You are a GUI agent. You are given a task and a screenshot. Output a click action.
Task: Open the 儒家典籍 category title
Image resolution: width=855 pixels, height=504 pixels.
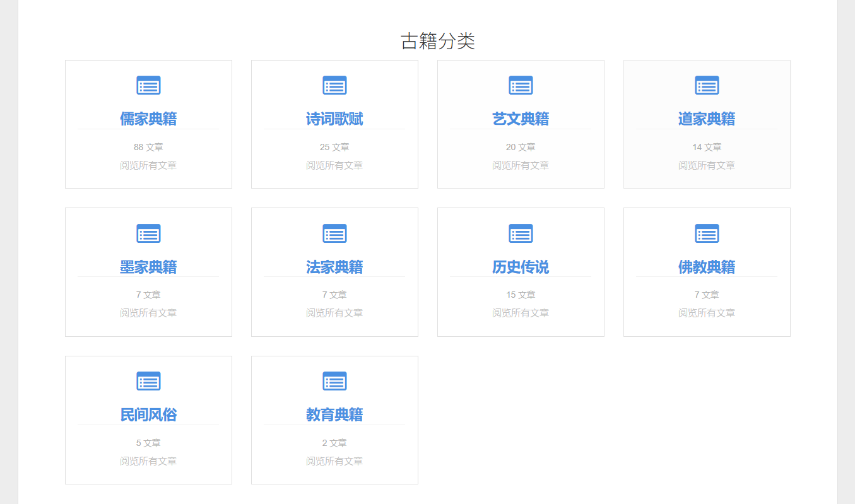[148, 119]
